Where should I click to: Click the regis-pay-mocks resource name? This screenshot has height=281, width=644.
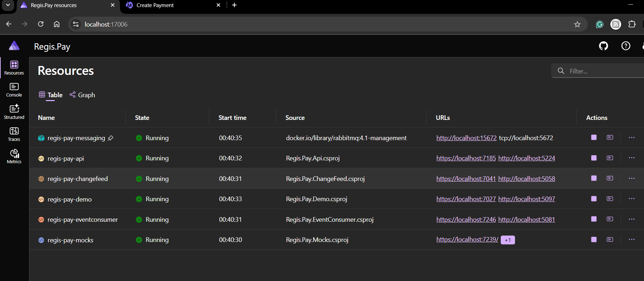click(x=70, y=240)
